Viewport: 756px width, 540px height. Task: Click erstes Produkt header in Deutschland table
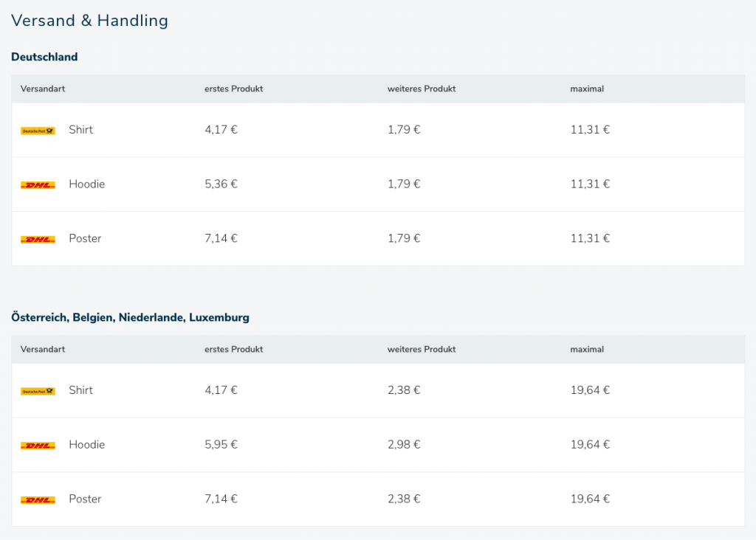coord(234,89)
